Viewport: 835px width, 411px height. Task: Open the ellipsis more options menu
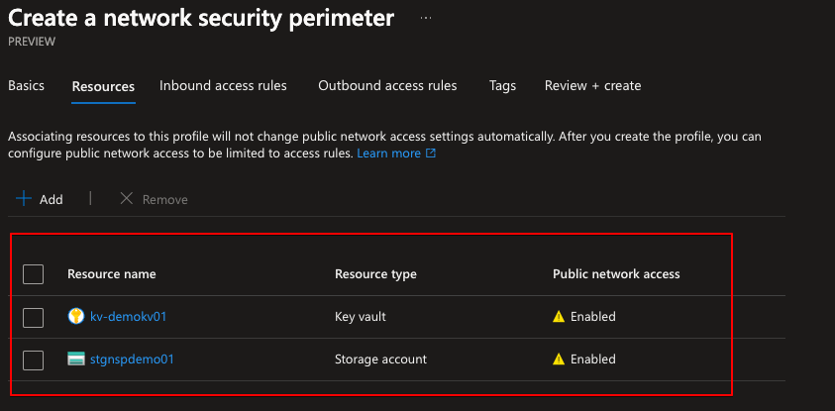tap(426, 18)
